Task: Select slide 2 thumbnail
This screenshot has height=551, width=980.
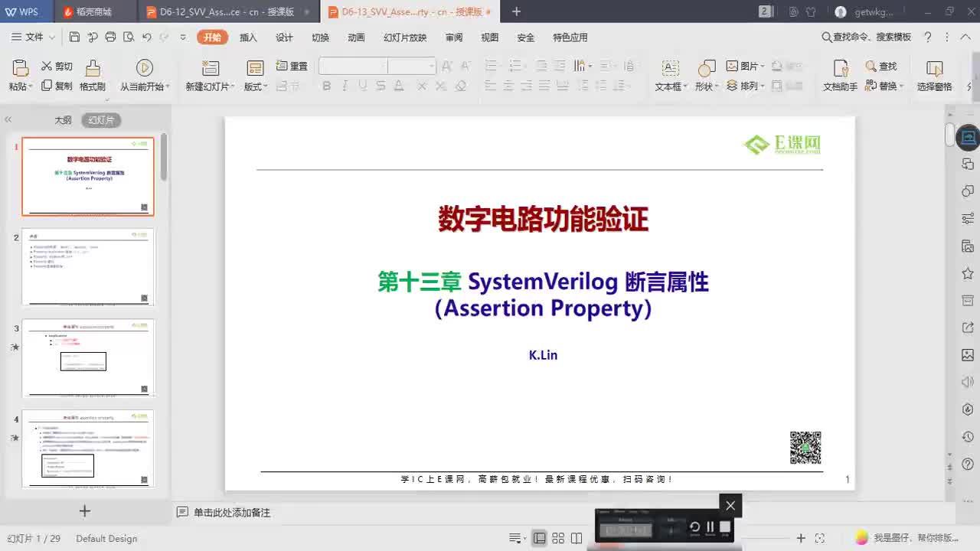Action: pyautogui.click(x=87, y=267)
